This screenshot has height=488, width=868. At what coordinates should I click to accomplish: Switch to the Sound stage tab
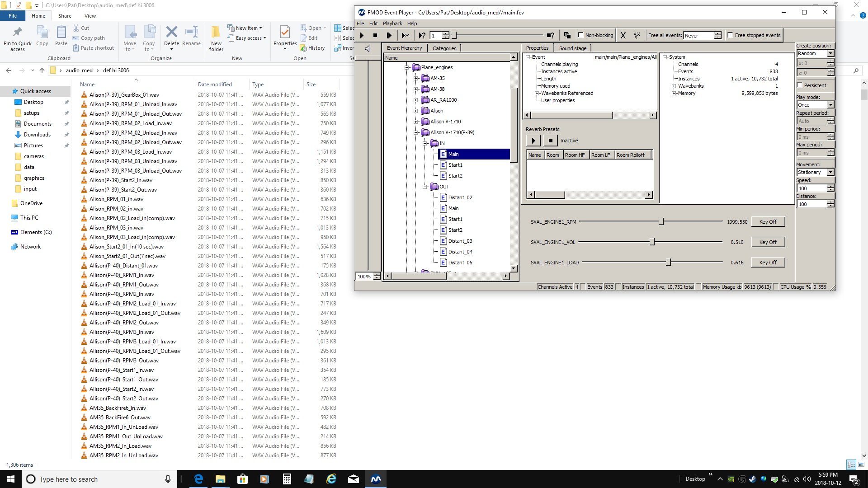click(x=572, y=48)
